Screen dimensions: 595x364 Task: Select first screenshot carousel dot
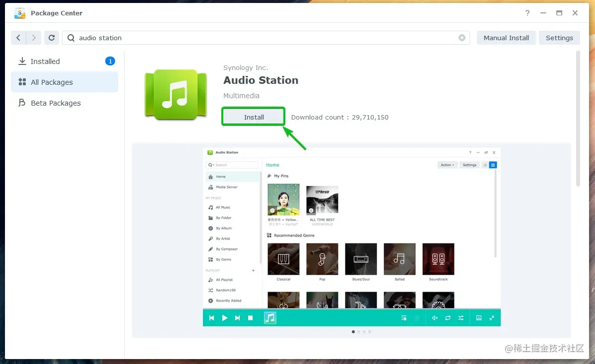(x=353, y=332)
